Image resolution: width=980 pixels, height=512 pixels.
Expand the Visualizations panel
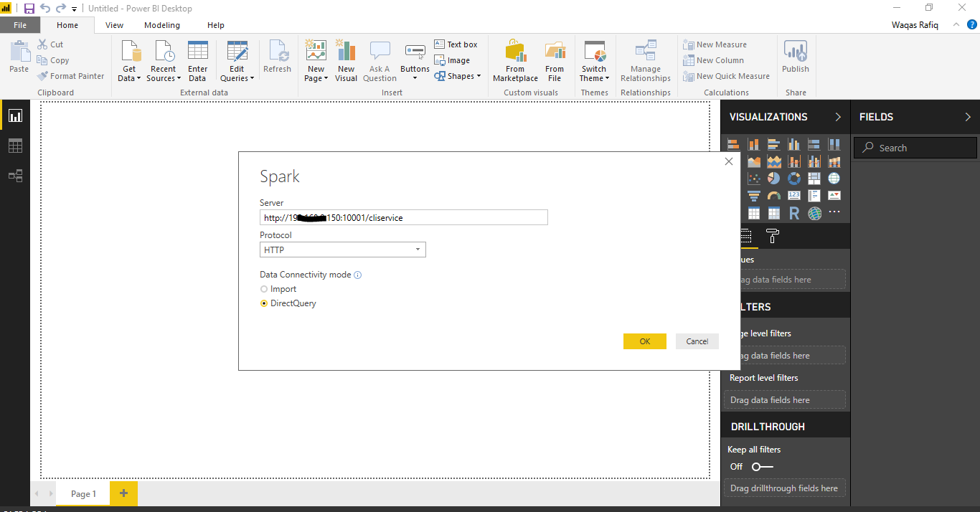coord(838,116)
